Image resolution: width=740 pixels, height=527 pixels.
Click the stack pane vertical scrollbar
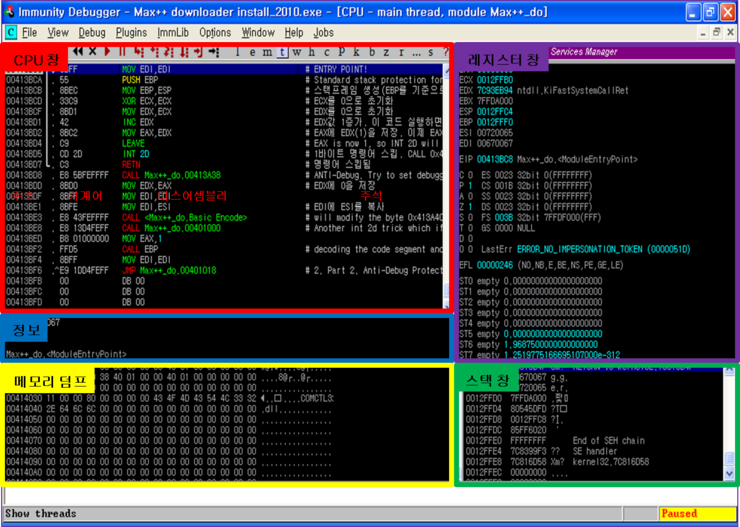pyautogui.click(x=729, y=425)
